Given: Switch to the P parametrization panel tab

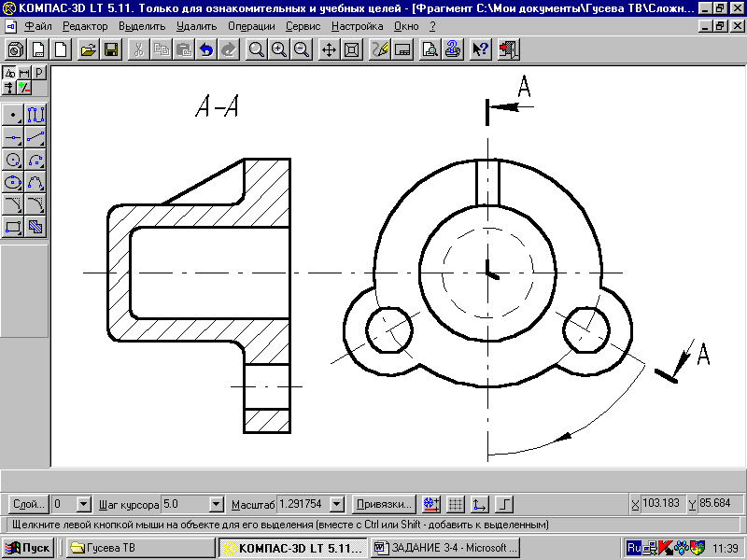Looking at the screenshot, I should (39, 73).
